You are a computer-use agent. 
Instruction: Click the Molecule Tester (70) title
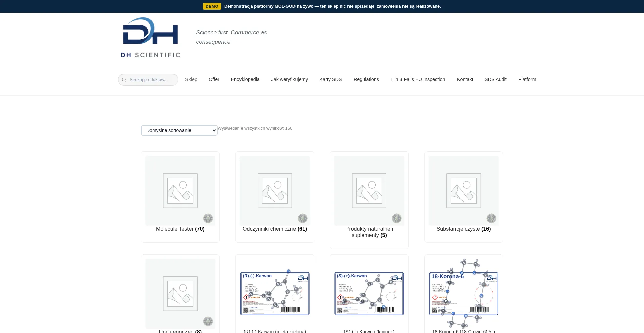(180, 229)
